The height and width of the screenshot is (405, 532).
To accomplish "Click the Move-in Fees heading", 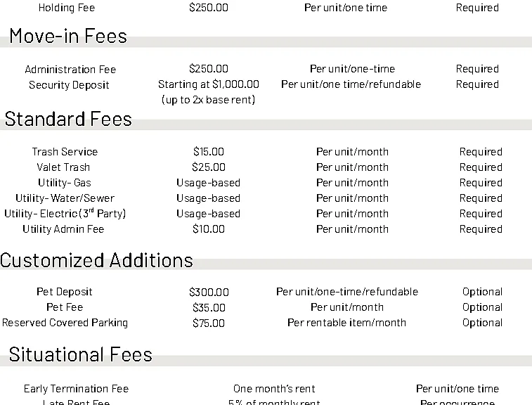I will pyautogui.click(x=68, y=36).
